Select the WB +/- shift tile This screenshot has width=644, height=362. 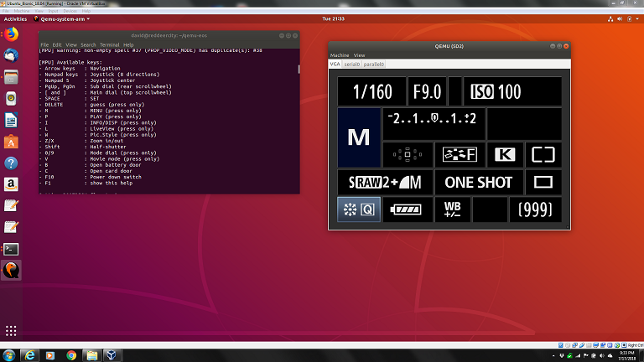pyautogui.click(x=452, y=209)
